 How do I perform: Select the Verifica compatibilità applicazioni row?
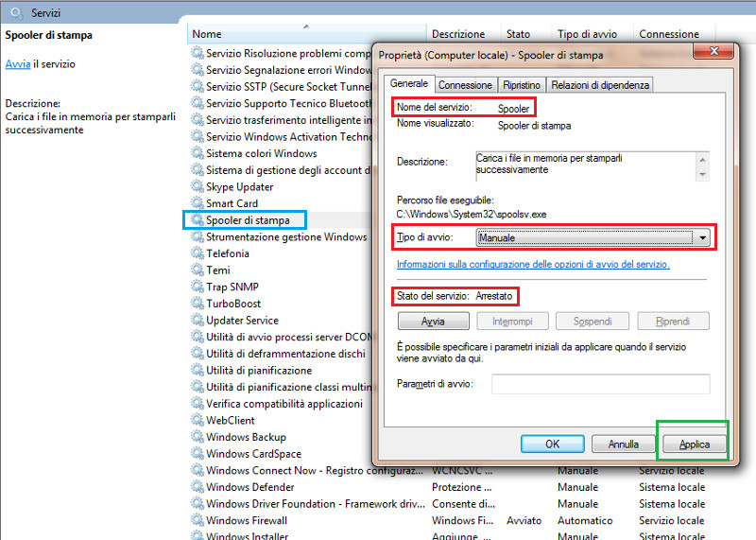(284, 404)
